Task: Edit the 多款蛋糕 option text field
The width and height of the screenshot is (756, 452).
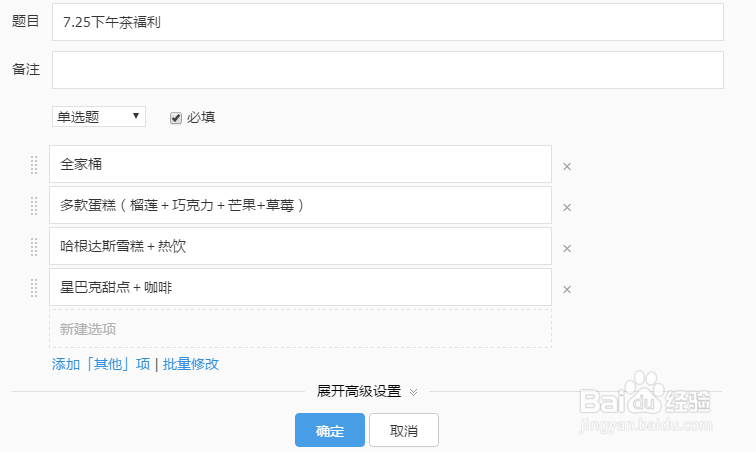Action: (300, 205)
